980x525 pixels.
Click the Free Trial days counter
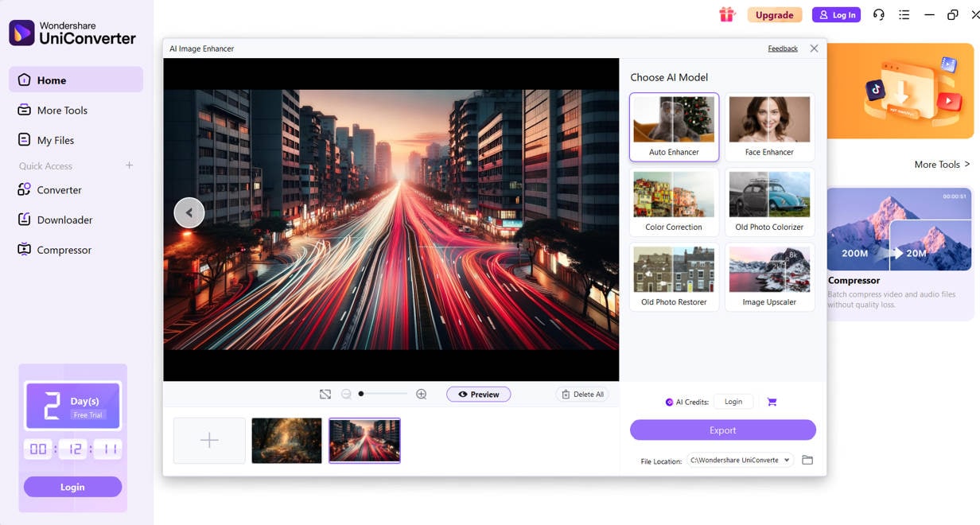click(72, 406)
